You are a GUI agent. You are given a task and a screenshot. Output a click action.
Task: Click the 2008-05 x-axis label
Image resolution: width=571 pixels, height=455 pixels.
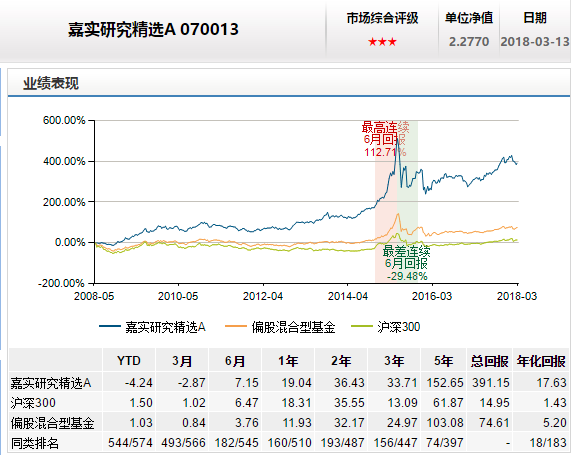tap(94, 296)
